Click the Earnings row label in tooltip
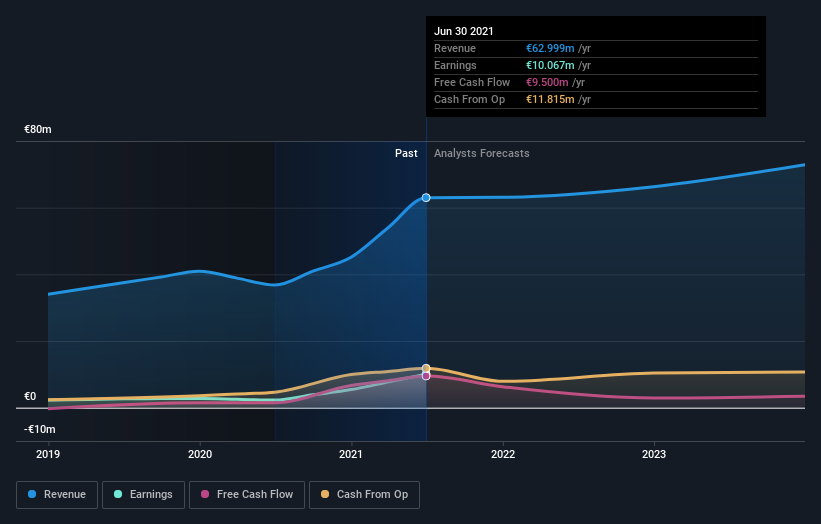821x524 pixels. (x=456, y=65)
